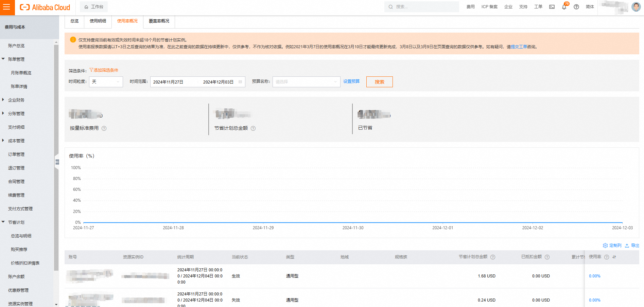Open 退订管理 in the sidebar

click(16, 168)
